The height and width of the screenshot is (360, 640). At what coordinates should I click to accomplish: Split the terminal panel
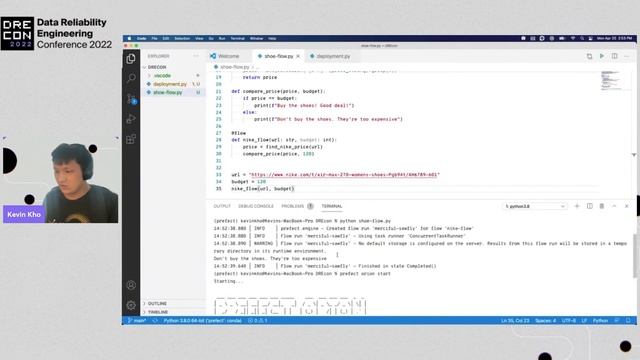tap(589, 206)
